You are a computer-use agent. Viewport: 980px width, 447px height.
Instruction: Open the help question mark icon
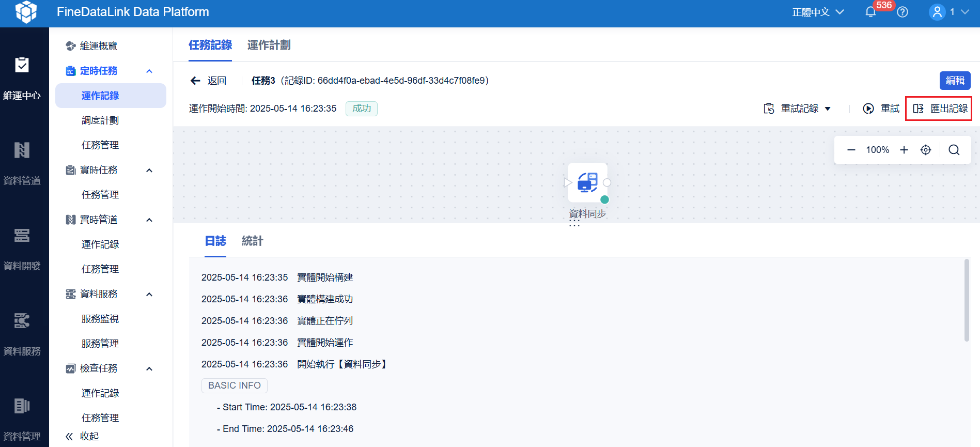(x=903, y=12)
